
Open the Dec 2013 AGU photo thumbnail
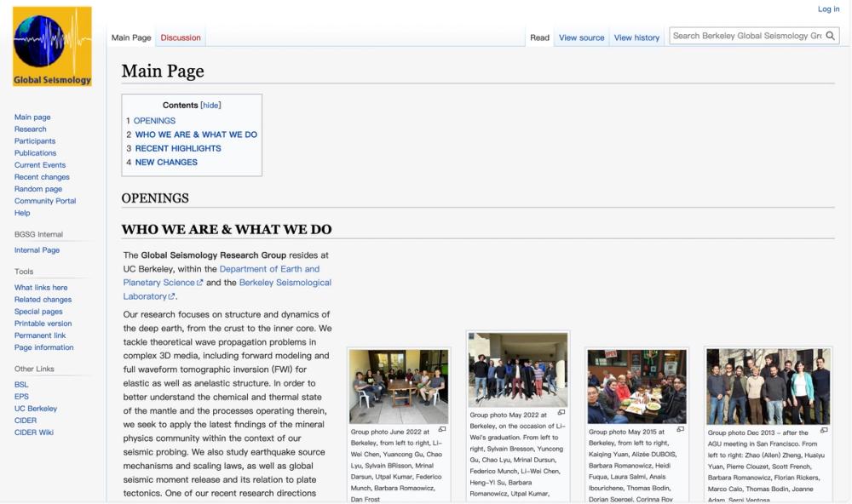(x=769, y=387)
